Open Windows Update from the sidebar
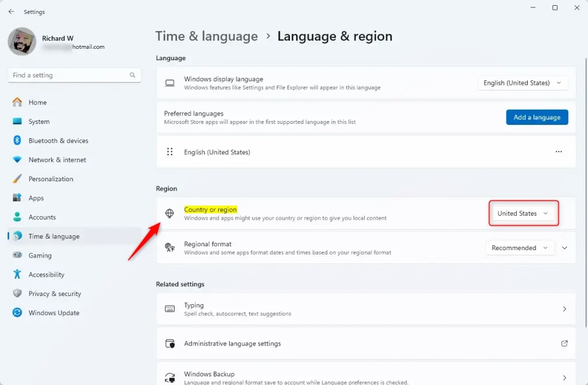The image size is (588, 385). pyautogui.click(x=53, y=313)
